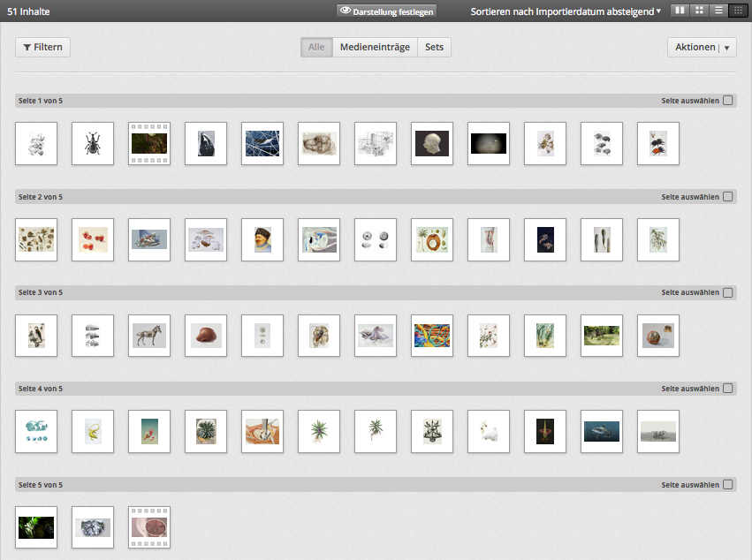Tick Seite auswählen checkbox for page 1
752x560 pixels.
click(728, 101)
